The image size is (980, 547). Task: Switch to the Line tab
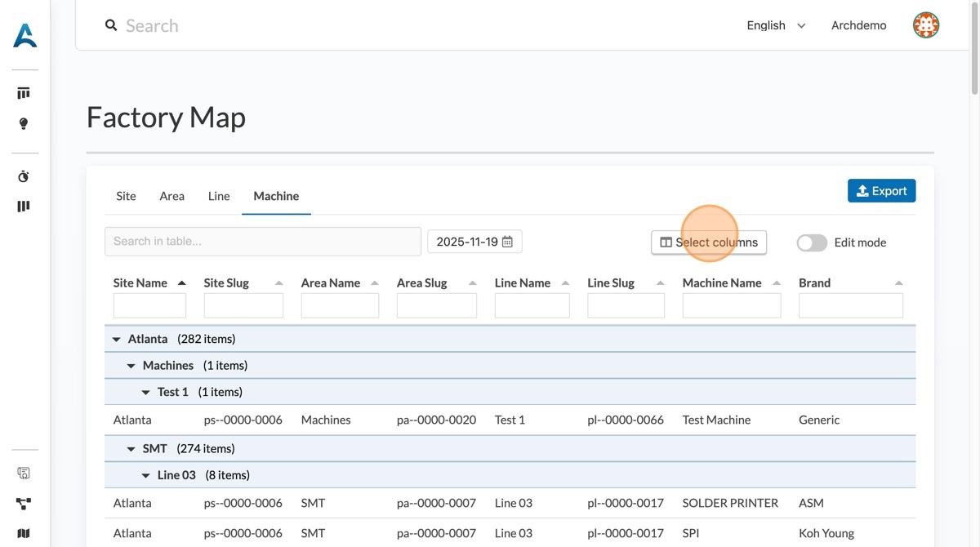click(219, 196)
